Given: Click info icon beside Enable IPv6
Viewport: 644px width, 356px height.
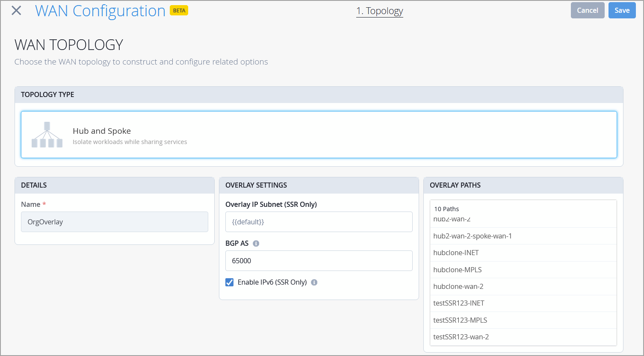Looking at the screenshot, I should 314,282.
